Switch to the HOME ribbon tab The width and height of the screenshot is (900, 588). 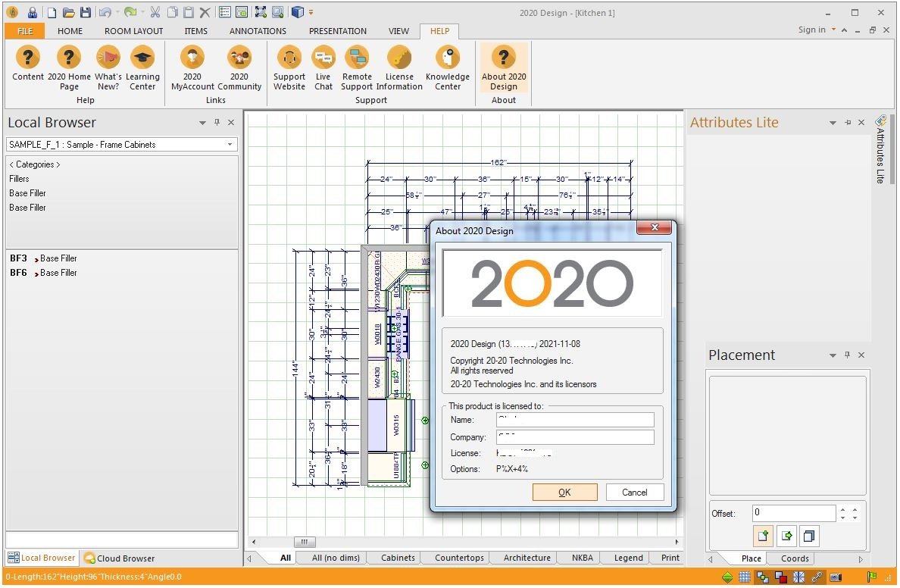click(x=70, y=31)
